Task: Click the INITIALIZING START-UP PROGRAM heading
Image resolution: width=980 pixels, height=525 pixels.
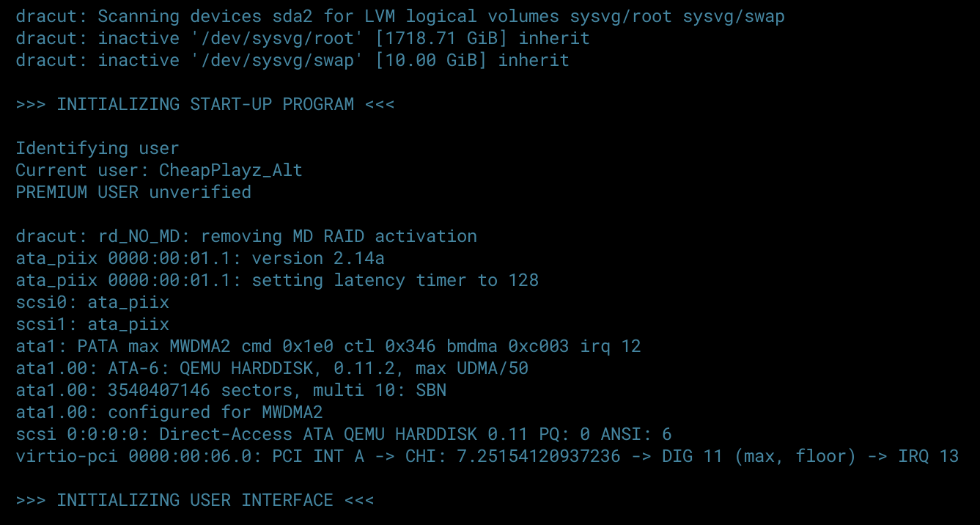Action: pyautogui.click(x=205, y=104)
